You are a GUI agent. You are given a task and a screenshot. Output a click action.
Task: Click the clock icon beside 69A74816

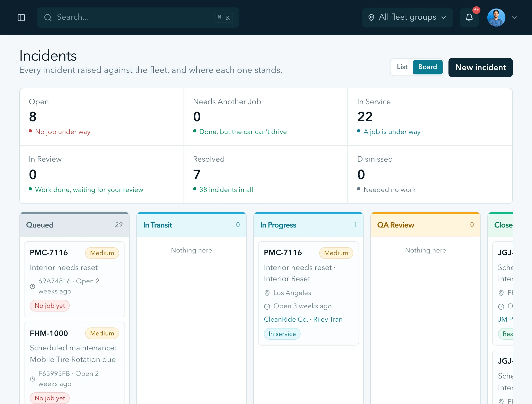point(32,287)
